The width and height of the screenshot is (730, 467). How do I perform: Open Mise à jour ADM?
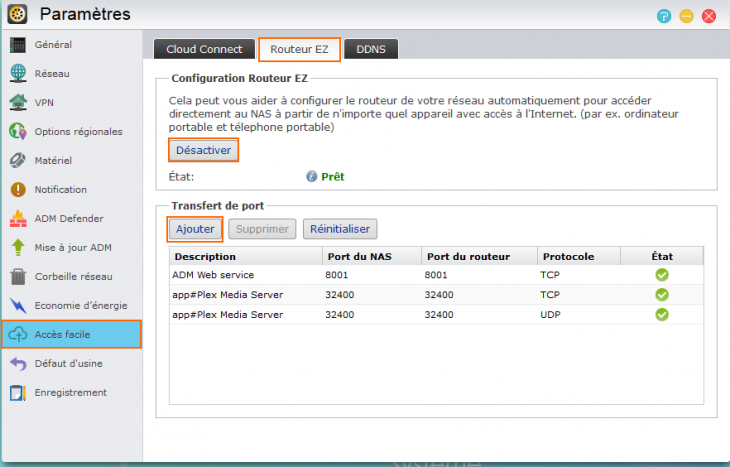[x=72, y=247]
